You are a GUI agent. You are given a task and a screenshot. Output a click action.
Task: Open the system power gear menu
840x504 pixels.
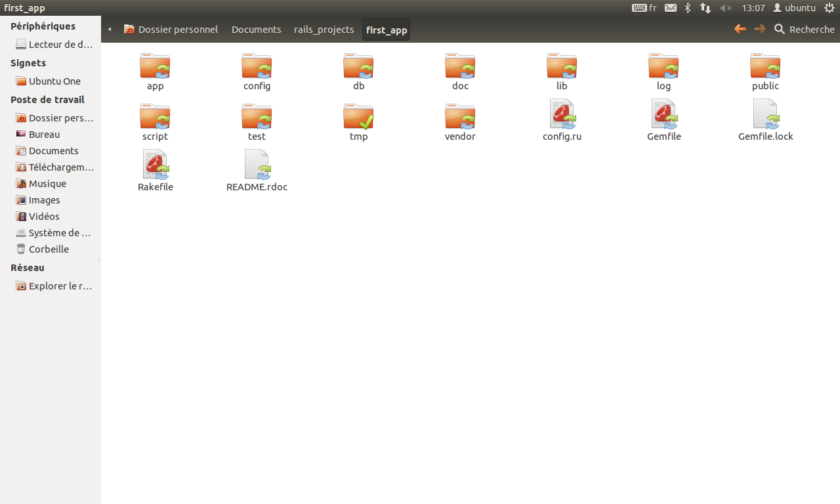point(829,8)
